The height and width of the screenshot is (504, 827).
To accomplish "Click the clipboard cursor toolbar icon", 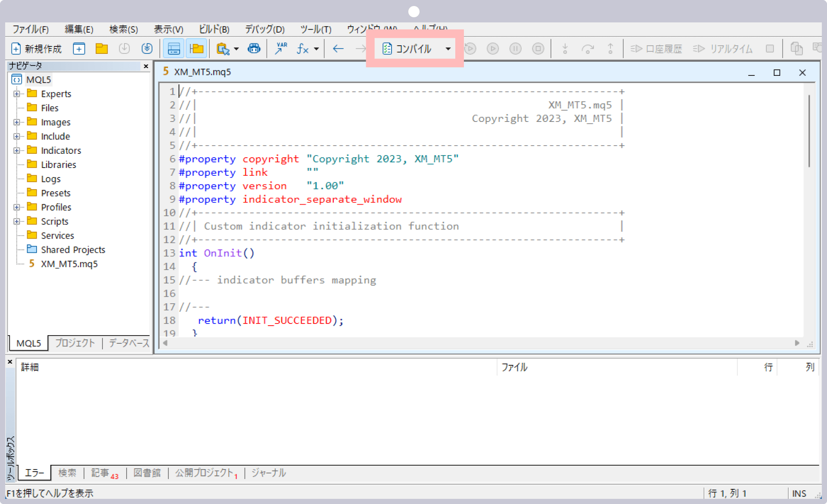I will tap(223, 49).
